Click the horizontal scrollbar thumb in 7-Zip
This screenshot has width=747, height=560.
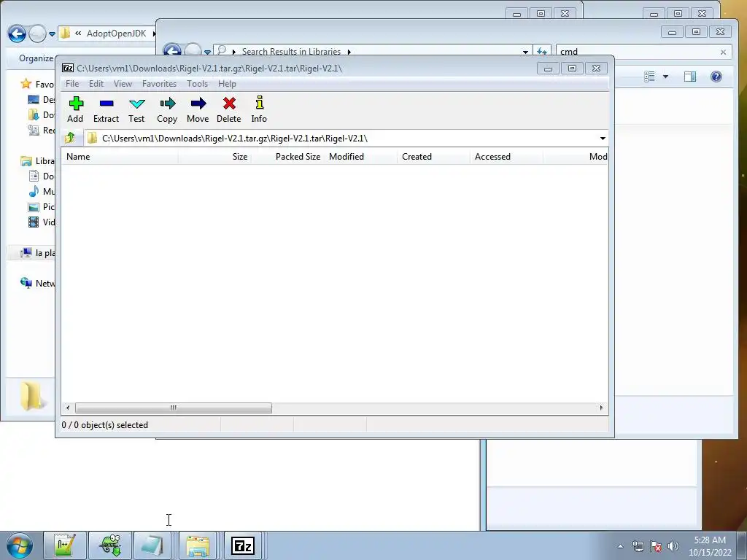174,408
